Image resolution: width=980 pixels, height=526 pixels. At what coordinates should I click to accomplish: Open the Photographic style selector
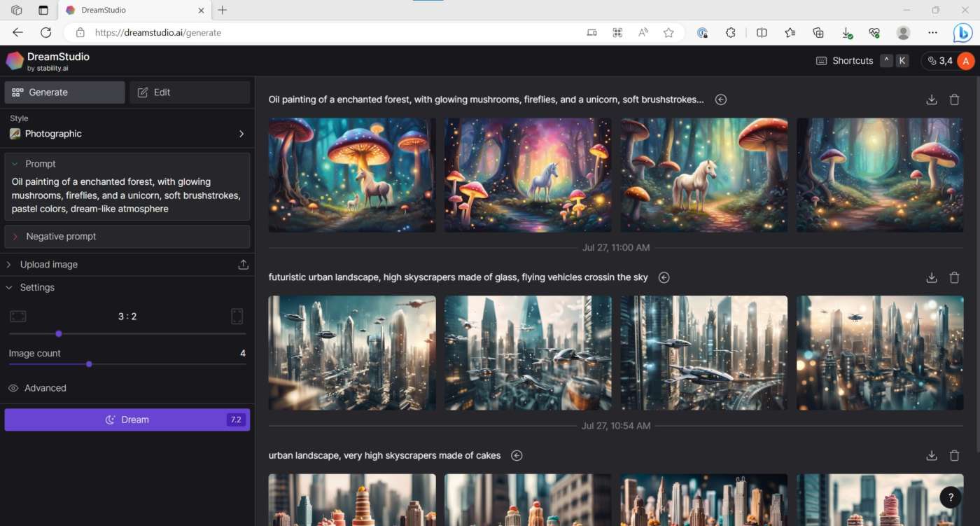[x=127, y=134]
